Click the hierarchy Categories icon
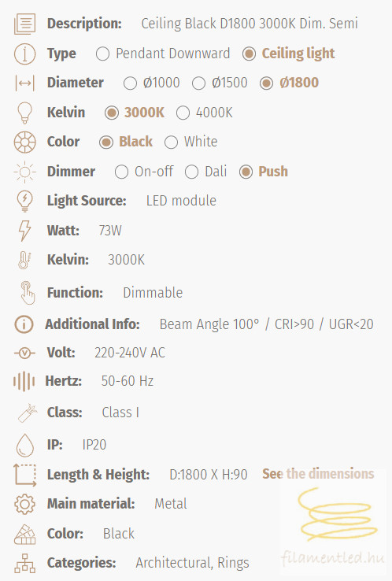This screenshot has width=392, height=581. tap(25, 563)
